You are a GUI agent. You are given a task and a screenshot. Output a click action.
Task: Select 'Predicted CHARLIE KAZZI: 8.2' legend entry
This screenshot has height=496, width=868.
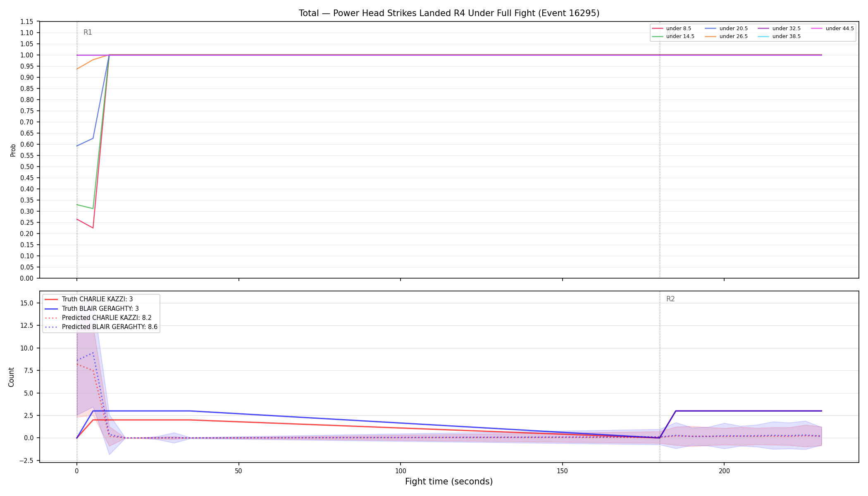pos(107,318)
